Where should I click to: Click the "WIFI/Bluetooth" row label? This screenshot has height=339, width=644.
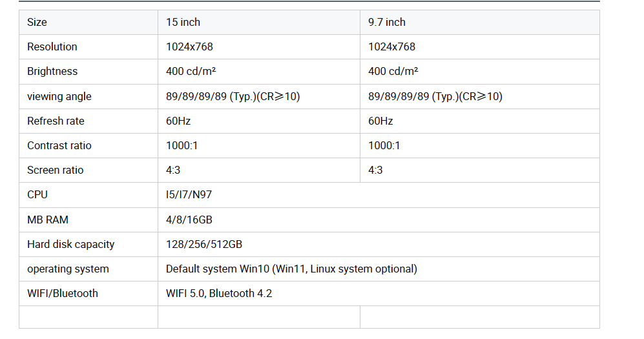coord(63,294)
